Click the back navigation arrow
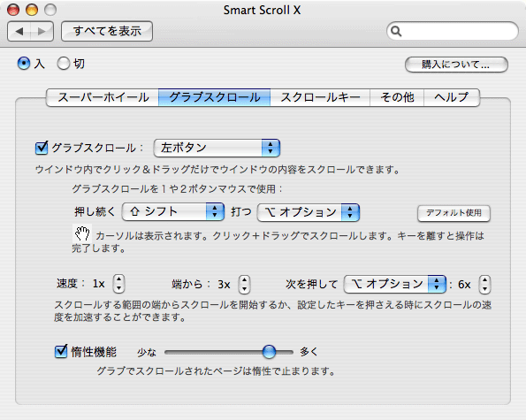This screenshot has height=420, width=526. tap(19, 31)
